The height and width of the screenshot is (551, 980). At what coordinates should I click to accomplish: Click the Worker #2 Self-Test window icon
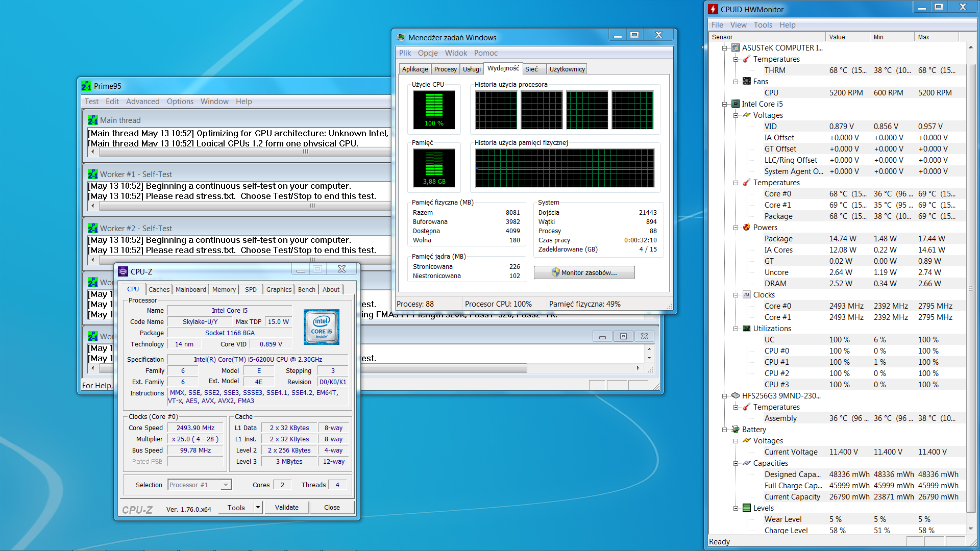92,229
